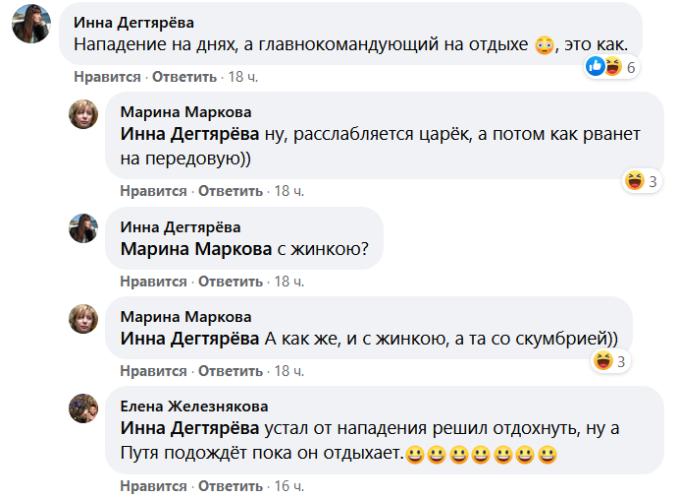Reply to Марина Маркова's царёк comment
This screenshot has height=497, width=680.
click(231, 190)
